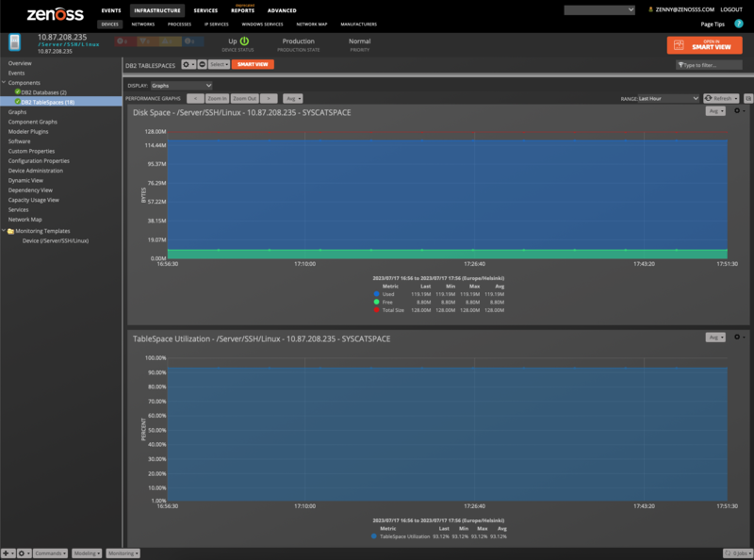Click the add device plus icon in footer
This screenshot has height=560, width=754.
[8, 553]
